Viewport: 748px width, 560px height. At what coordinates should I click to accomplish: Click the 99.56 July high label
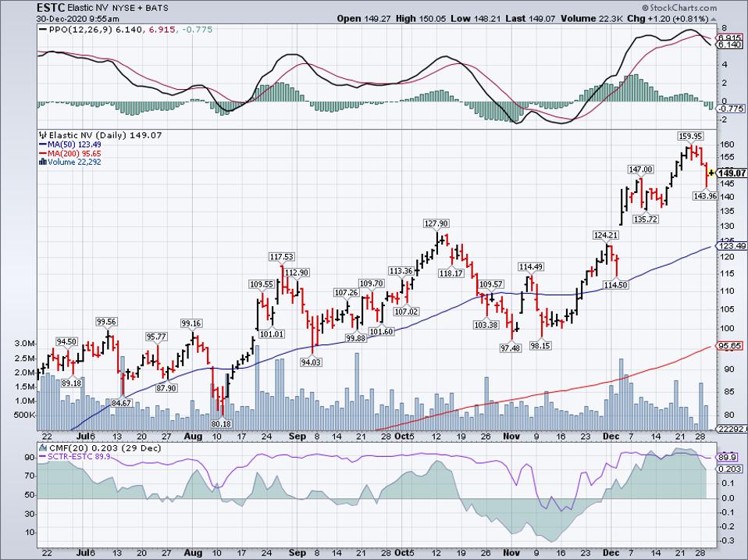[107, 322]
